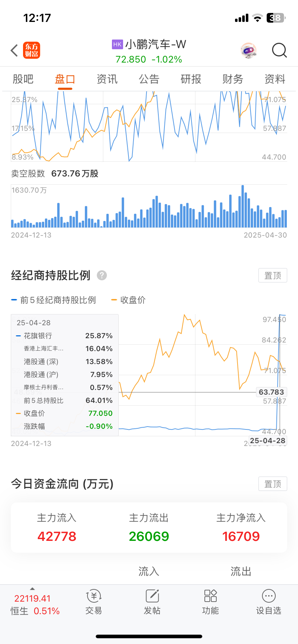This screenshot has height=644, width=298.
Task: Tap the -1.02% change in header
Action: point(167,59)
